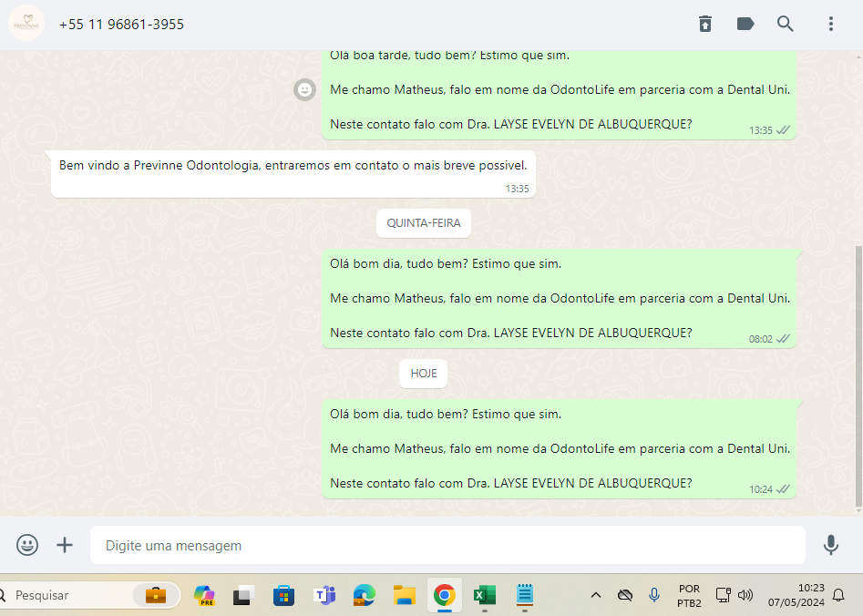Click the chat vertical scrollbar
This screenshot has height=616, width=863.
858,375
